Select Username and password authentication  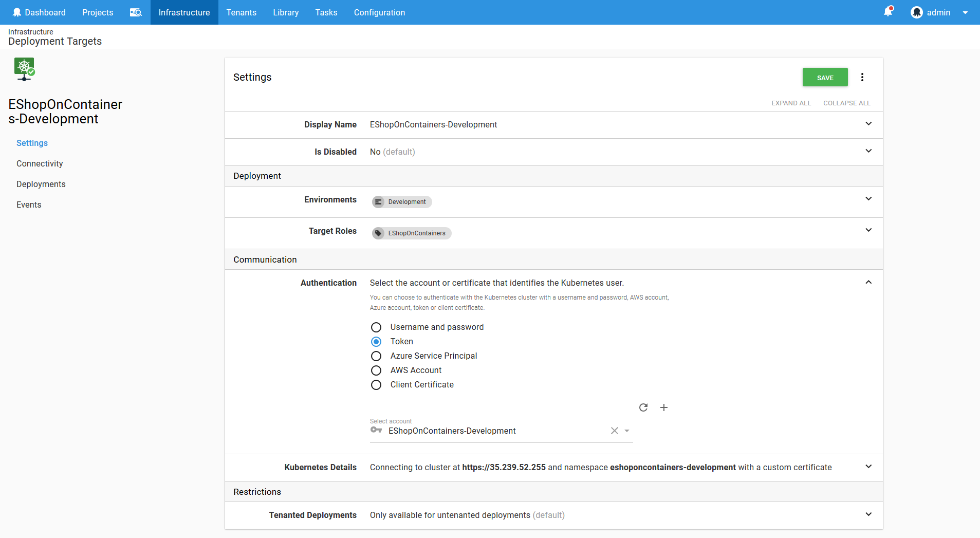click(x=376, y=327)
